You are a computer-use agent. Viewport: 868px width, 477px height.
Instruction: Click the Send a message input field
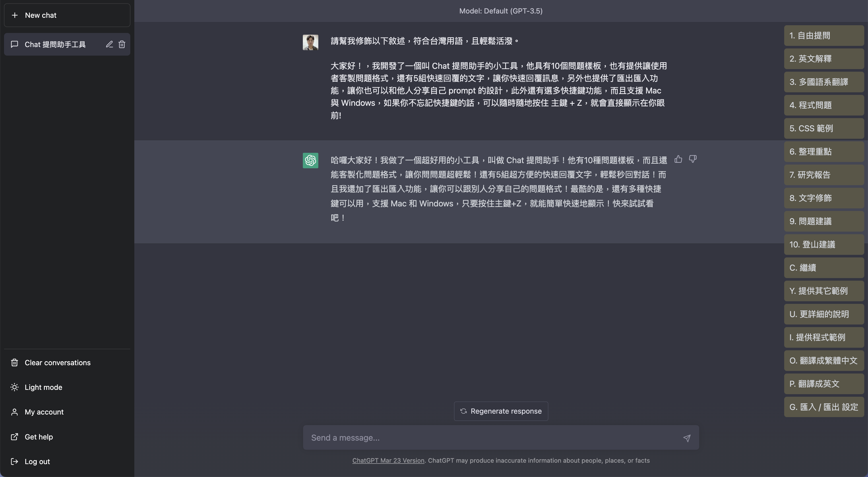[492, 438]
